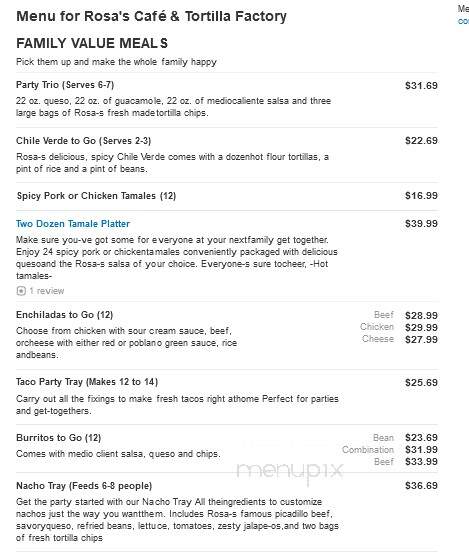Select the Bean burritos price $23.69
Image resolution: width=469 pixels, height=553 pixels.
tap(421, 438)
